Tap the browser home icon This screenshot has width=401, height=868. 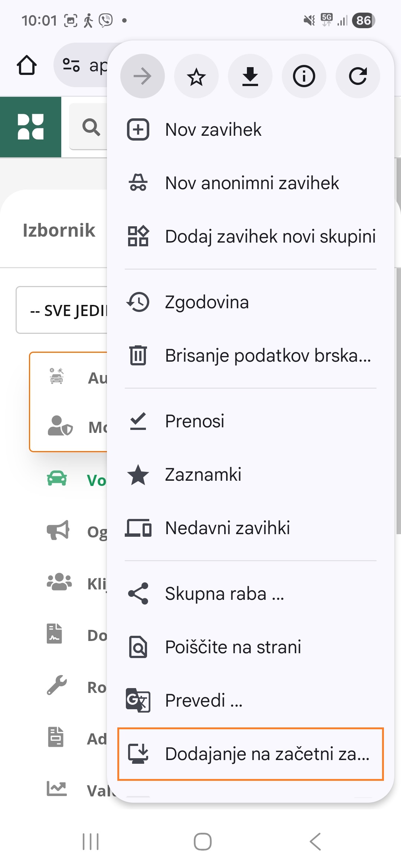(27, 65)
